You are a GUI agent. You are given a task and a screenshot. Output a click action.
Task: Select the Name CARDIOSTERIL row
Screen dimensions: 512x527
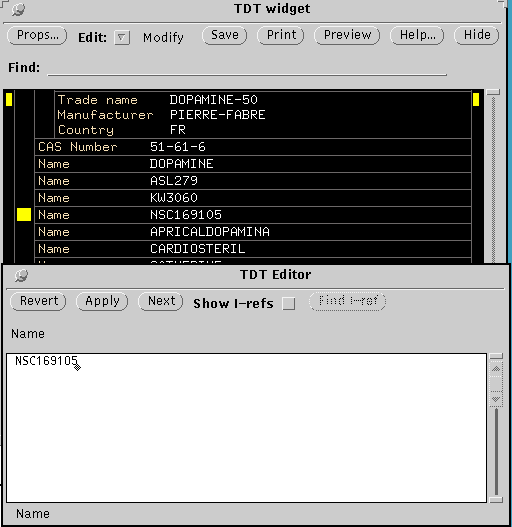(253, 249)
